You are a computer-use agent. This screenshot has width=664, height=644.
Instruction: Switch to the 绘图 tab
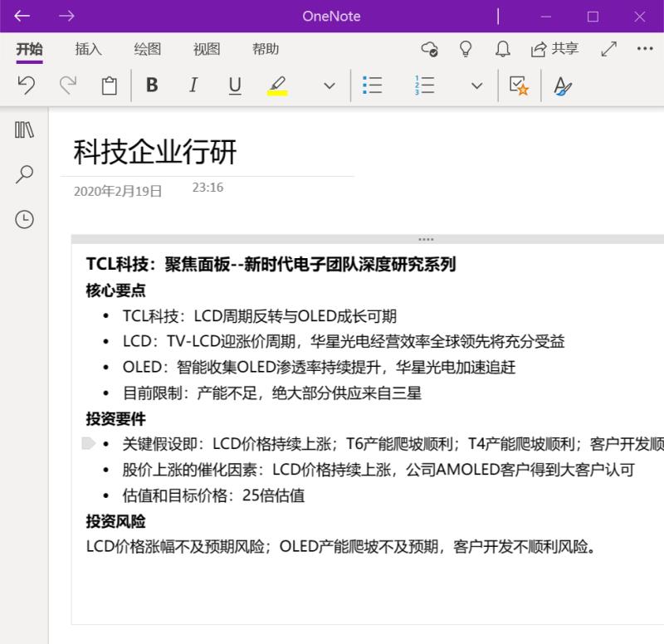[x=147, y=49]
